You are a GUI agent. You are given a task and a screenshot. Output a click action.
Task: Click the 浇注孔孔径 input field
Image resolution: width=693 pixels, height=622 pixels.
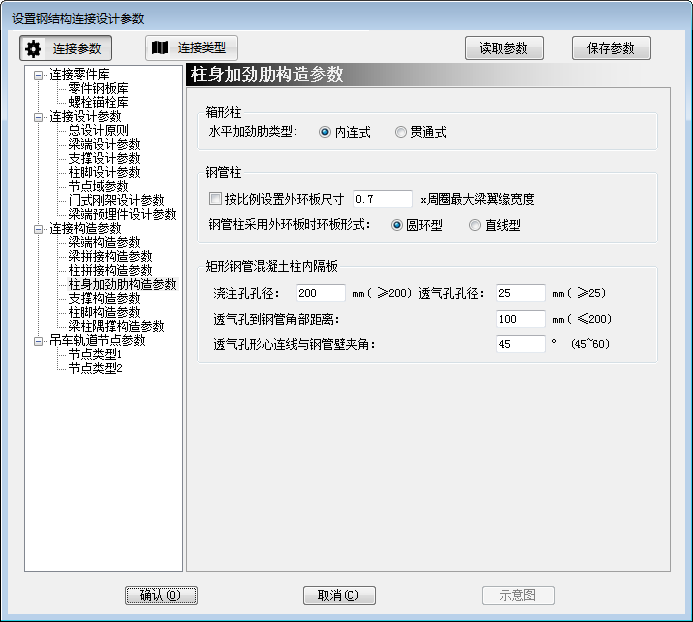(321, 293)
